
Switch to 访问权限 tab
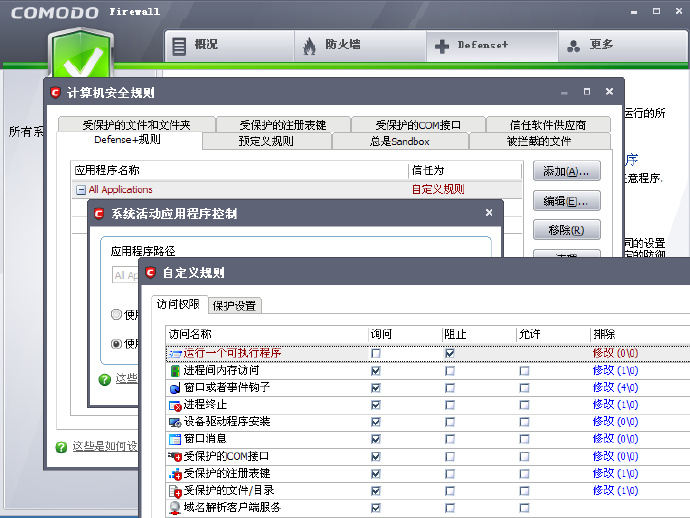(x=178, y=304)
